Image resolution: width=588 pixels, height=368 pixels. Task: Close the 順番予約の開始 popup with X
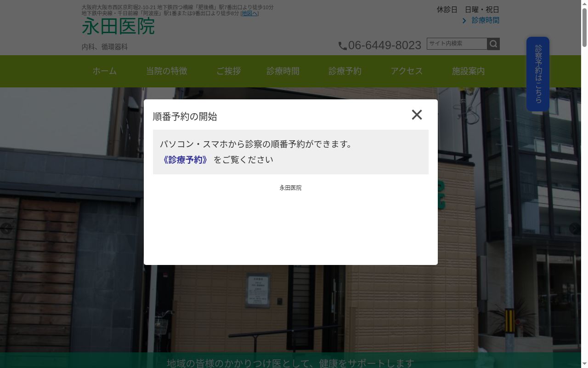pos(417,115)
